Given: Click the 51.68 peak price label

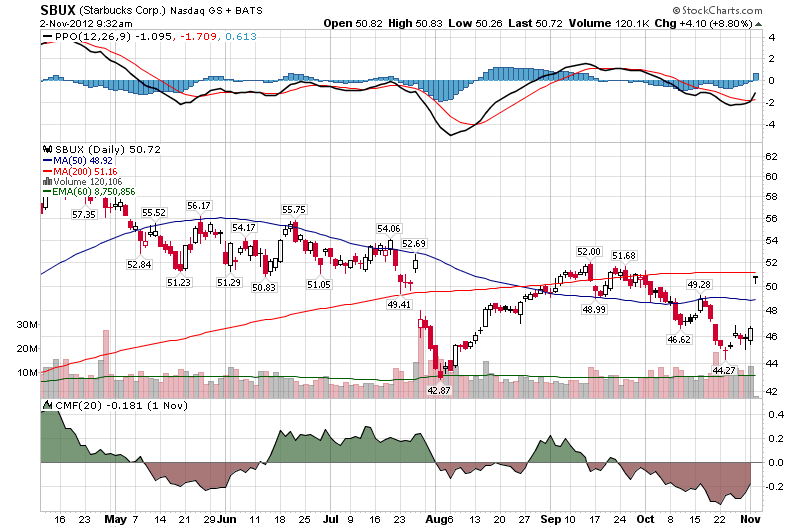Looking at the screenshot, I should click(624, 256).
